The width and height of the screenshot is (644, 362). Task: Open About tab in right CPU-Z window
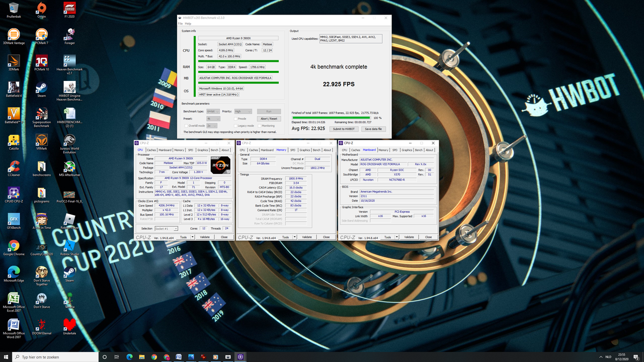pyautogui.click(x=430, y=150)
